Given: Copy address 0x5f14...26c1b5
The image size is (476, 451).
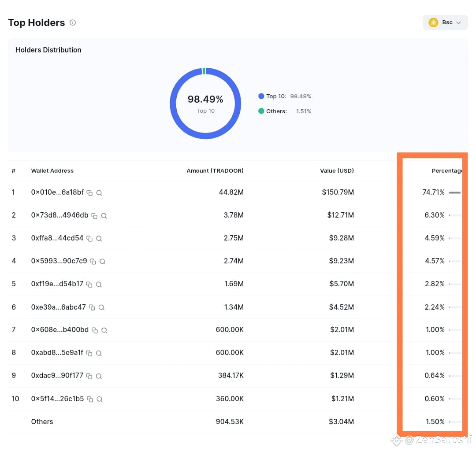Looking at the screenshot, I should point(90,399).
